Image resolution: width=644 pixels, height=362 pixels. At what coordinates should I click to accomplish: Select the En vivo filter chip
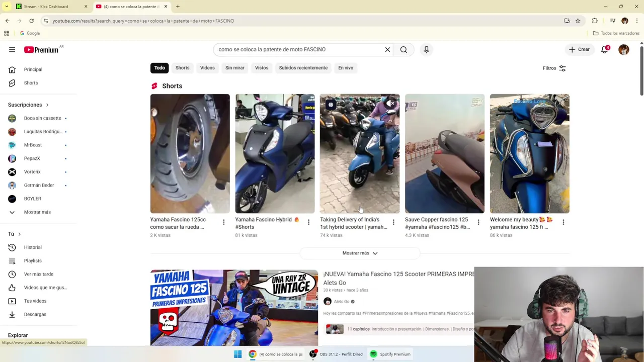[346, 68]
